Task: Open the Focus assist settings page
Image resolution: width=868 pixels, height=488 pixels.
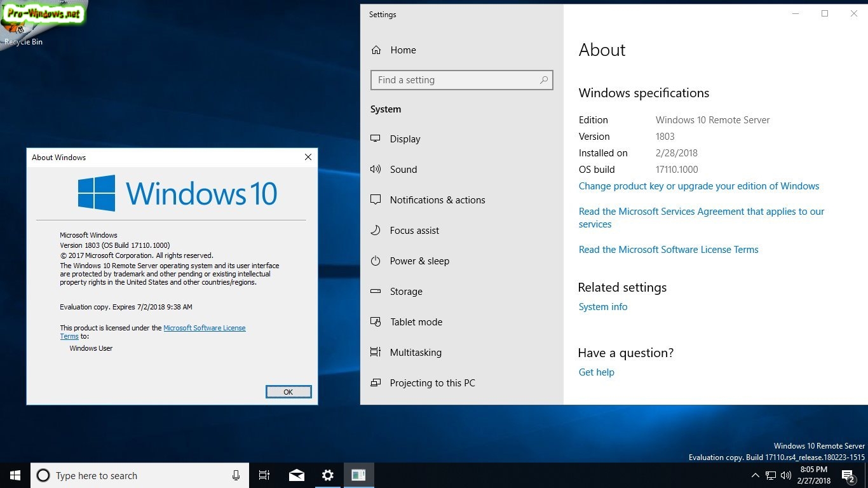Action: (x=414, y=231)
